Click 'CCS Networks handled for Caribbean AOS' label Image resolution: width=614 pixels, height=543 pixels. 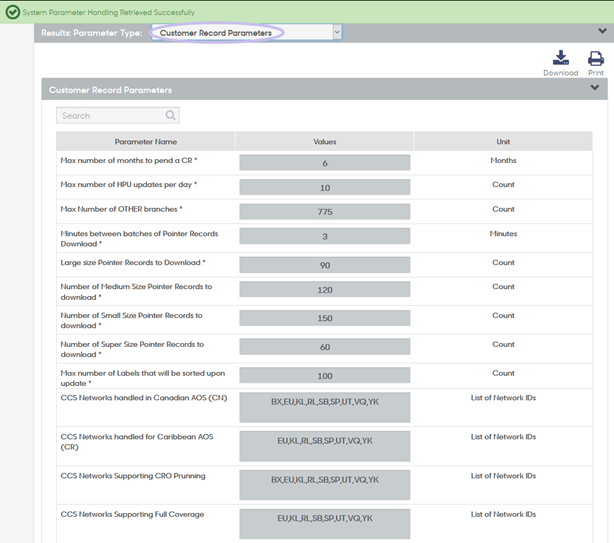coord(137,442)
